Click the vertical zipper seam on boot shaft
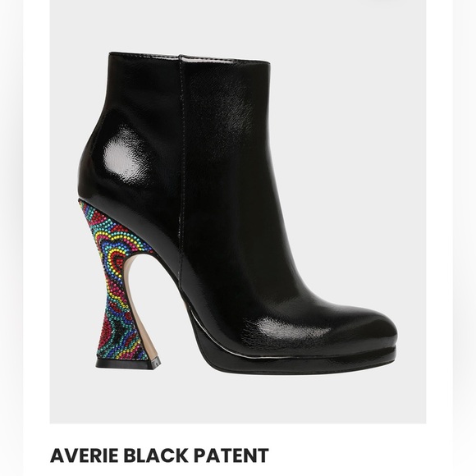 pos(182,182)
